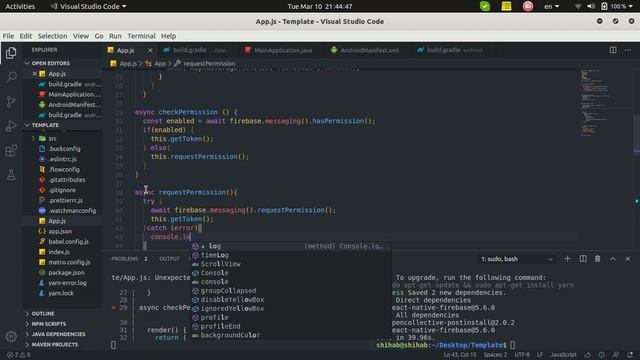Kill the active terminal with trash icon
Image resolution: width=640 pixels, height=360 pixels.
tap(598, 259)
